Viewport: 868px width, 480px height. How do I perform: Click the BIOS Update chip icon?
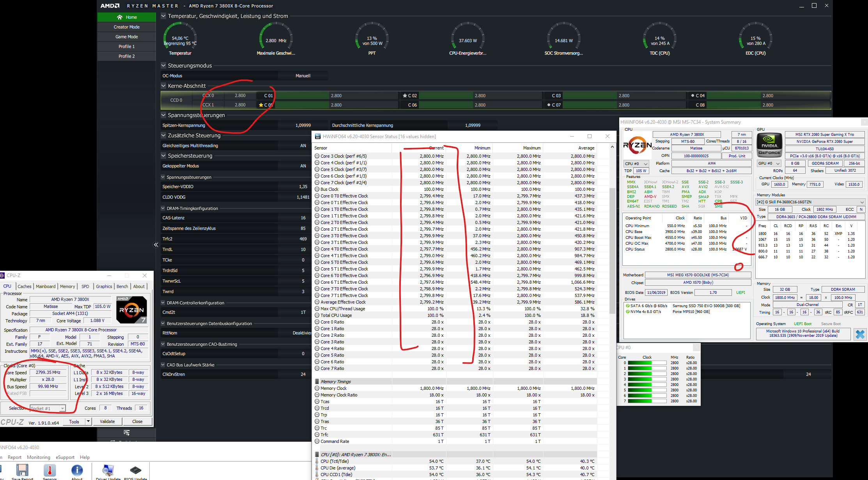tap(135, 470)
